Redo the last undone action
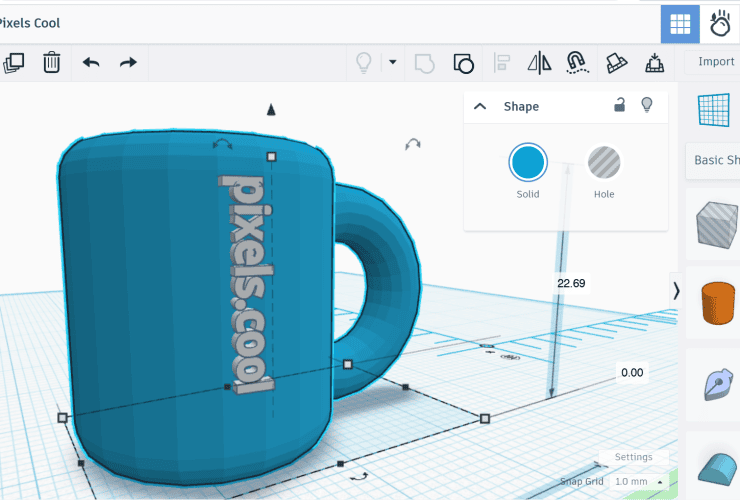 click(x=128, y=62)
